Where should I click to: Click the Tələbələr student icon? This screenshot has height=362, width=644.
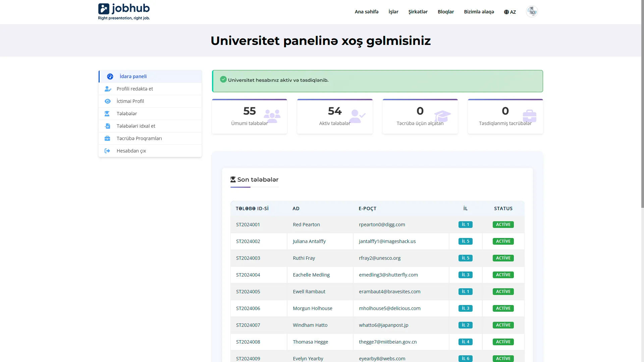click(107, 114)
